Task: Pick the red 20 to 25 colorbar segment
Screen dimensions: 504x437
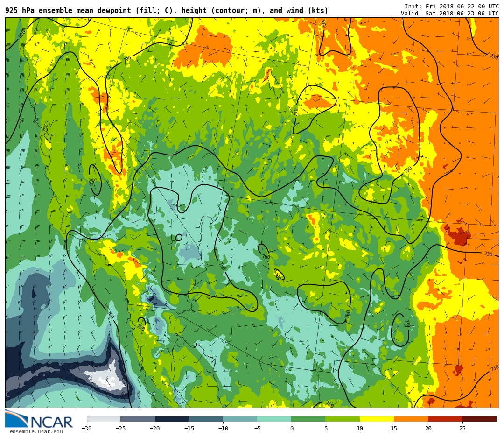Action: [x=445, y=419]
